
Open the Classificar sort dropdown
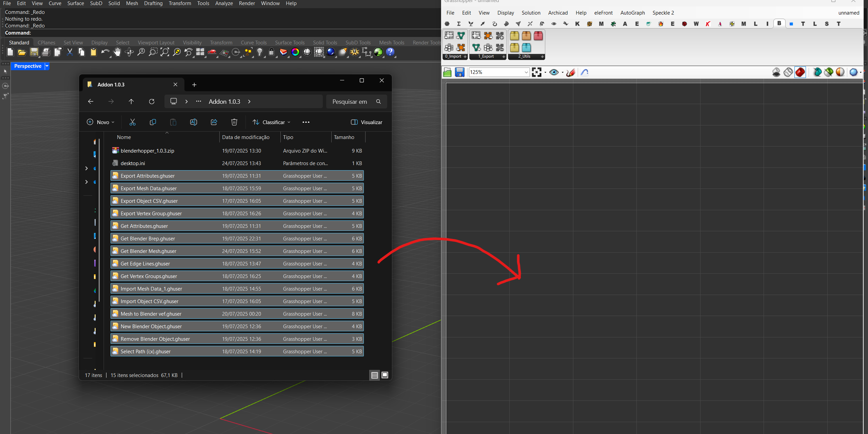click(272, 122)
